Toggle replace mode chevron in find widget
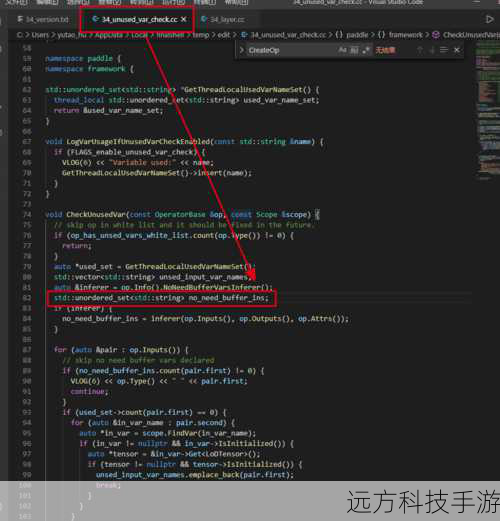The image size is (500, 521). pos(242,50)
